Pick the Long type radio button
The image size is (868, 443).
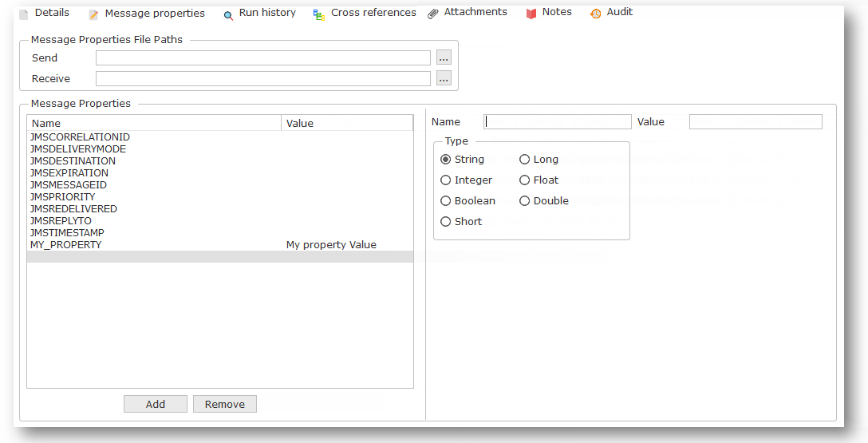click(525, 160)
